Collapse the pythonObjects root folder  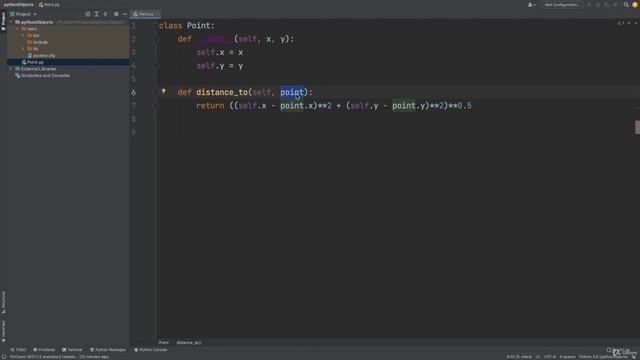(x=11, y=22)
